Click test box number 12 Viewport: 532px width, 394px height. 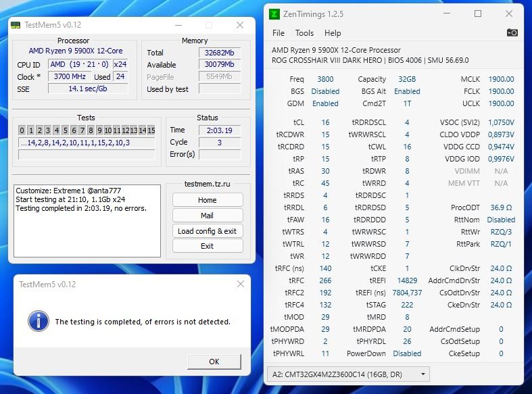125,130
